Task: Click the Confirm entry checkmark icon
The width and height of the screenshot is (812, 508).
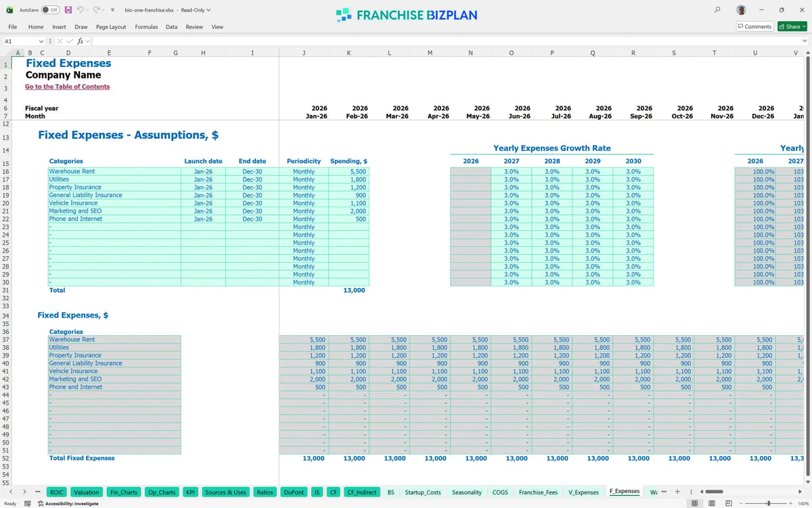Action: [69, 41]
